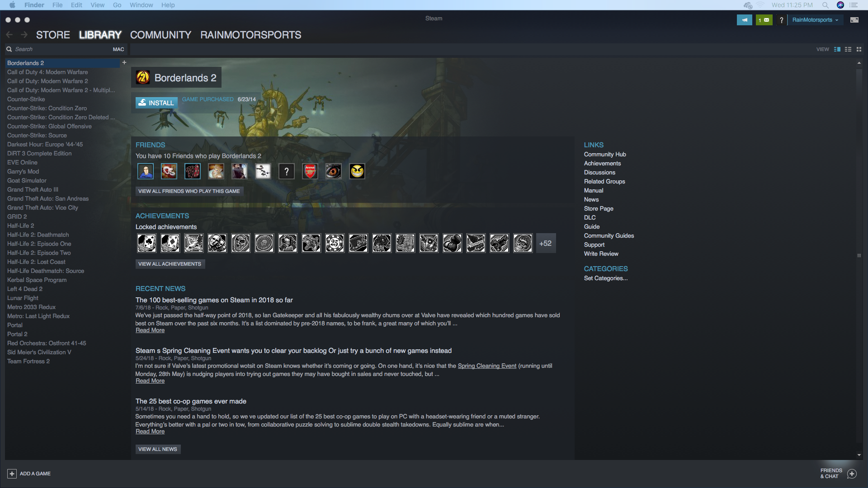Screen dimensions: 868x488
Task: Select Garry's Mod in library list
Action: (23, 171)
